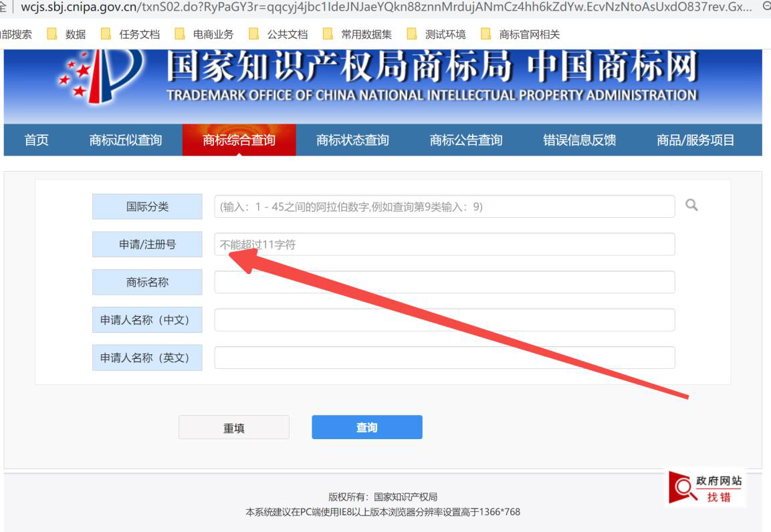Focus the 申请人名称（英文） input field
Screen dimensions: 771x532
tap(445, 358)
